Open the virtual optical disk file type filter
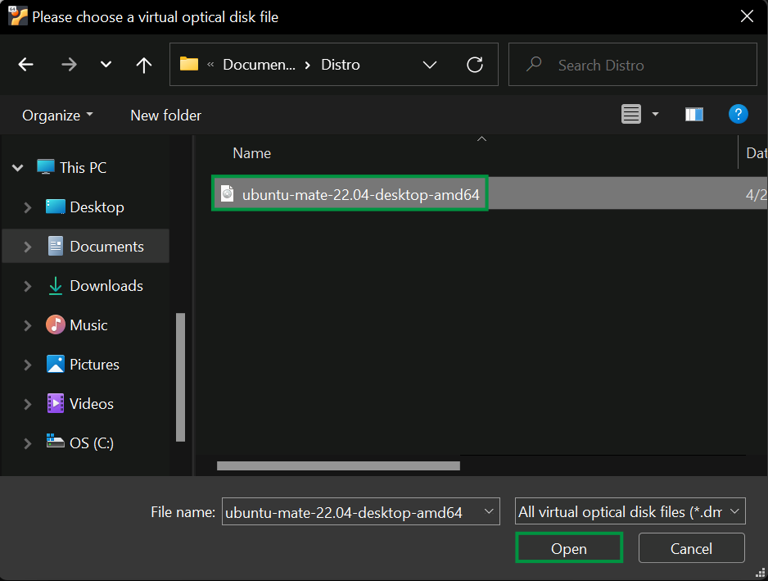This screenshot has width=768, height=581. 630,511
